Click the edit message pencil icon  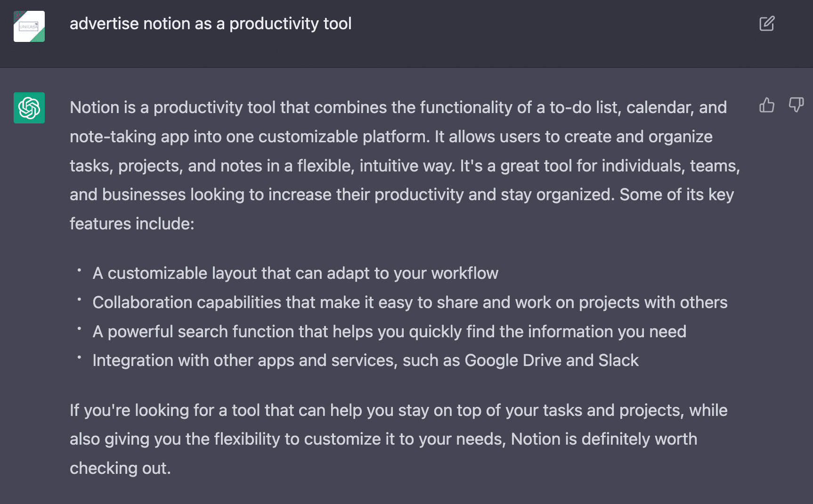click(x=767, y=24)
